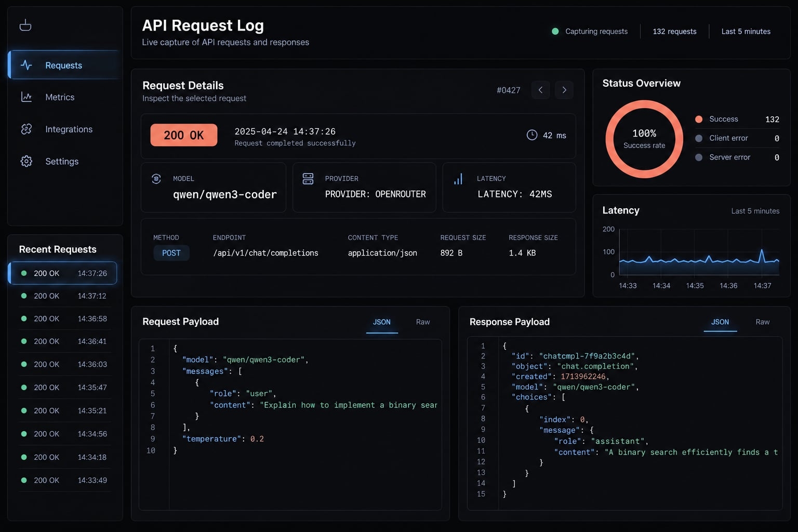This screenshot has width=798, height=532.
Task: Open the Requests sidebar item
Action: [x=64, y=65]
